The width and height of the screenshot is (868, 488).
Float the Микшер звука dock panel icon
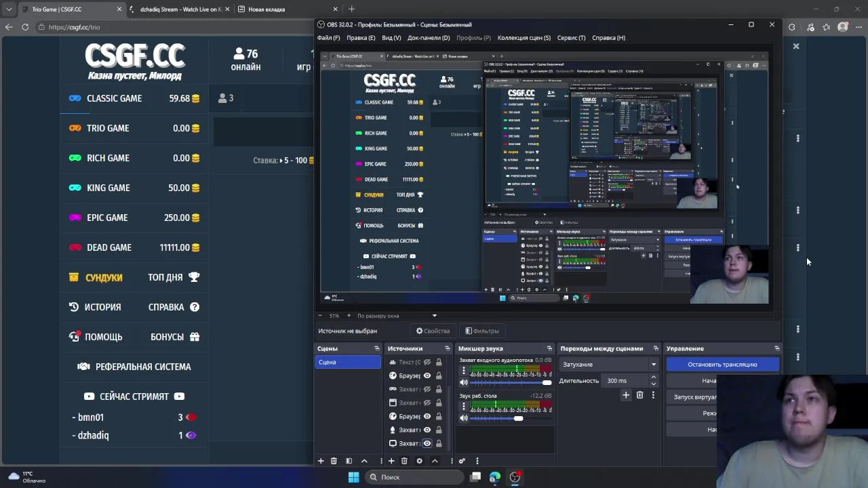point(549,348)
